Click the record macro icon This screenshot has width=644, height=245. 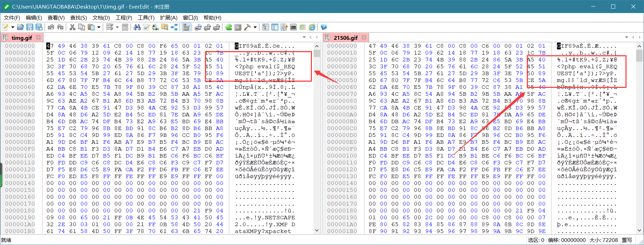(198, 27)
